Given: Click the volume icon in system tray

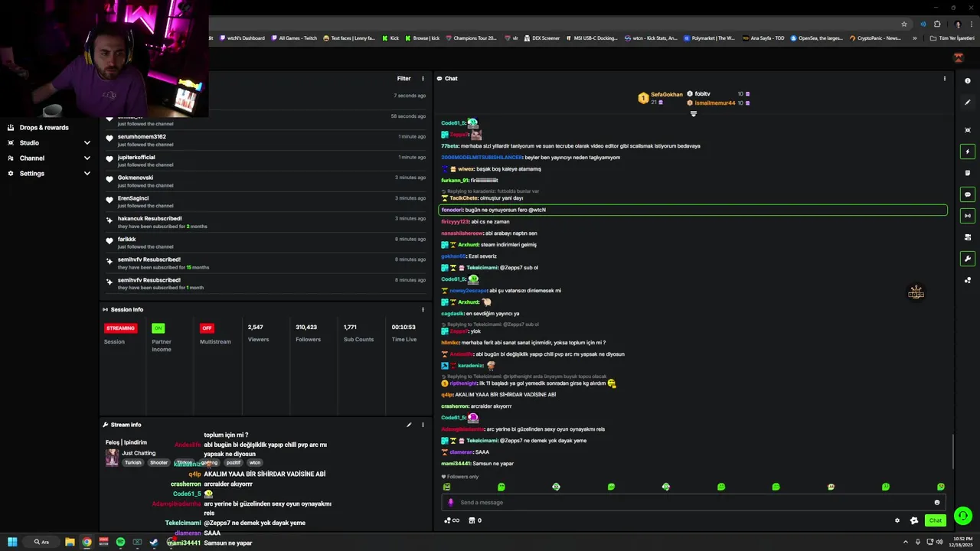Looking at the screenshot, I should pyautogui.click(x=939, y=542).
